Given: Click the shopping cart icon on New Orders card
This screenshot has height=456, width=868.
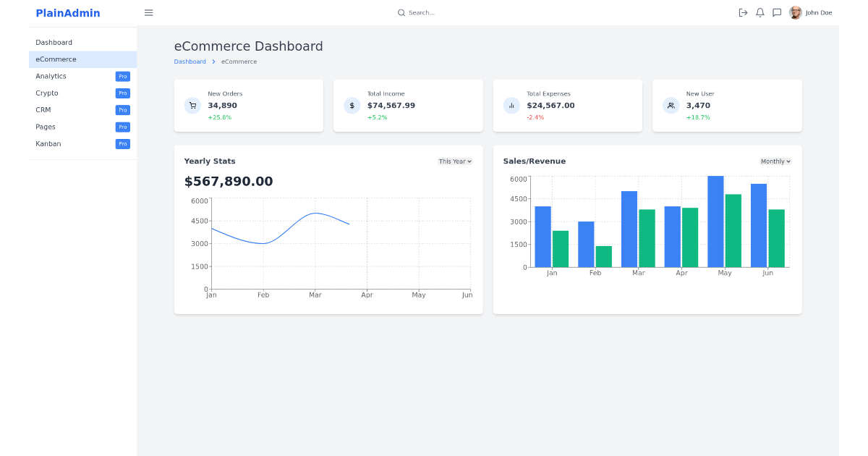Looking at the screenshot, I should tap(192, 105).
